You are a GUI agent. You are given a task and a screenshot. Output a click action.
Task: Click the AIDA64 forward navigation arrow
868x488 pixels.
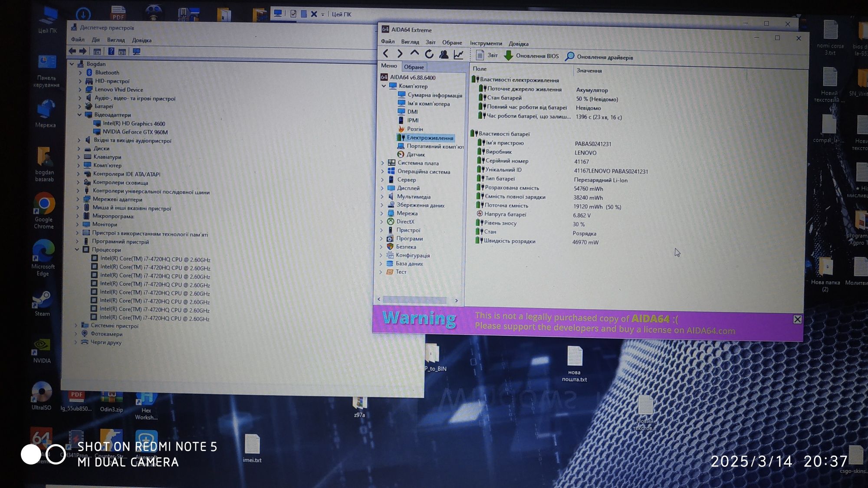click(x=400, y=54)
